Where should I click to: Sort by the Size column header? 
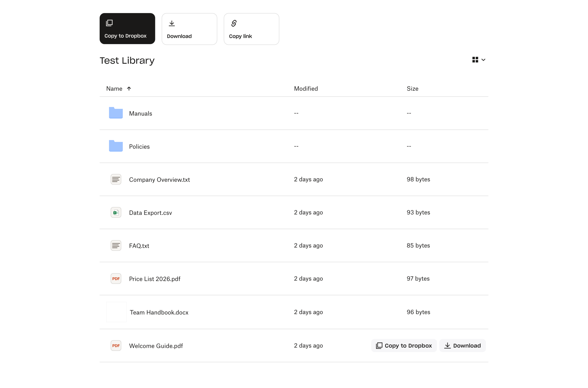tap(412, 89)
